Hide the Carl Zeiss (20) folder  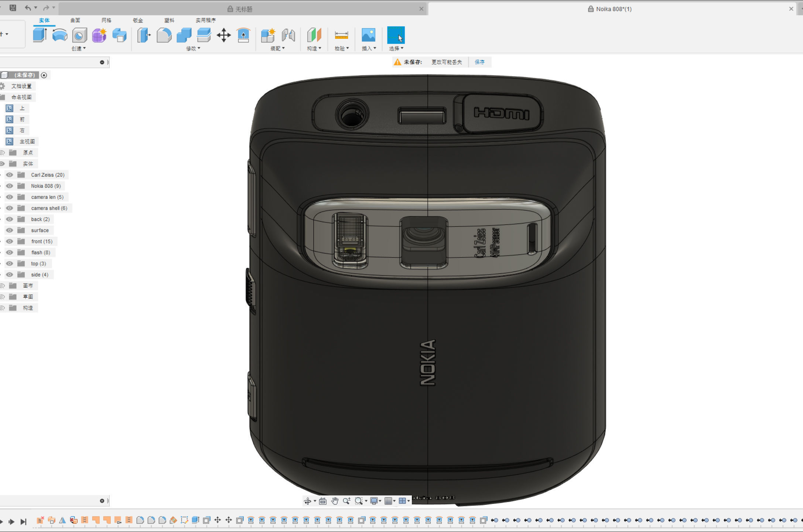point(10,175)
